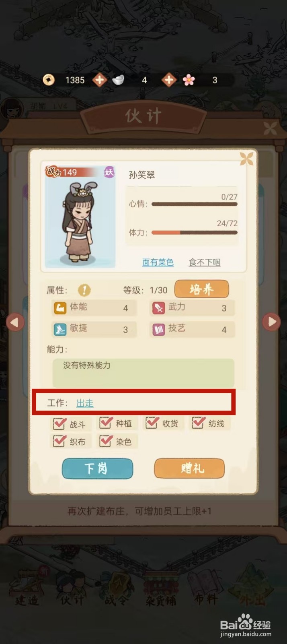Open the 出走 work status link
The image size is (287, 644).
coord(85,403)
